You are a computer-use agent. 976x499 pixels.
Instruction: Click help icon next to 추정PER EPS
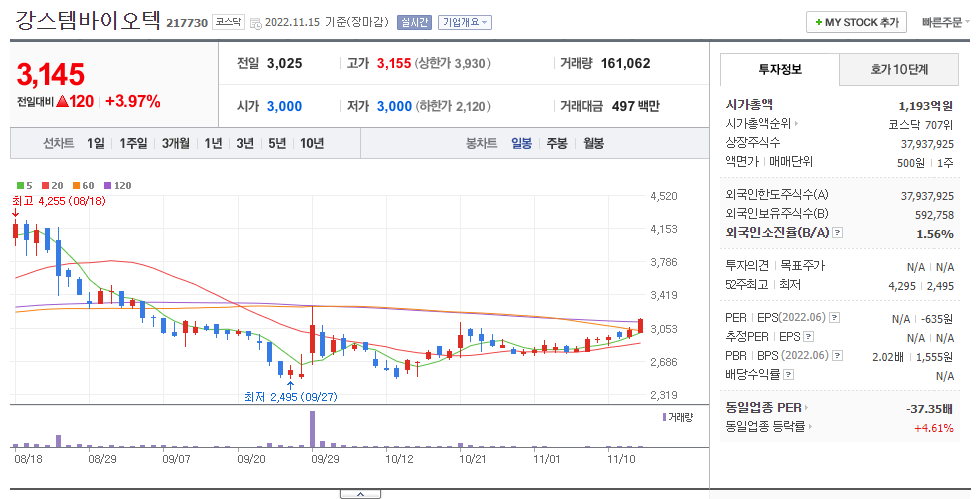tap(808, 337)
